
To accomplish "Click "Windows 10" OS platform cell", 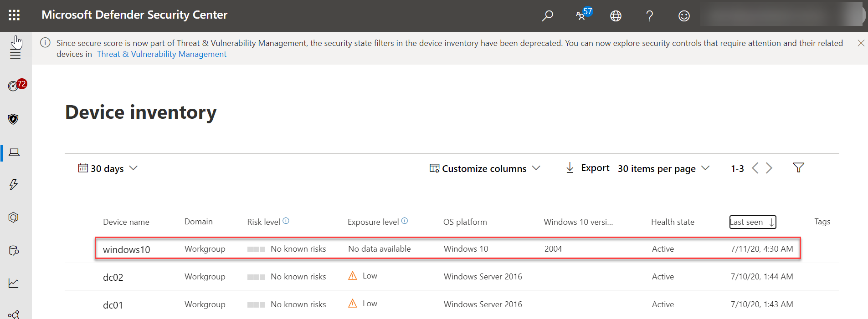I will [466, 249].
